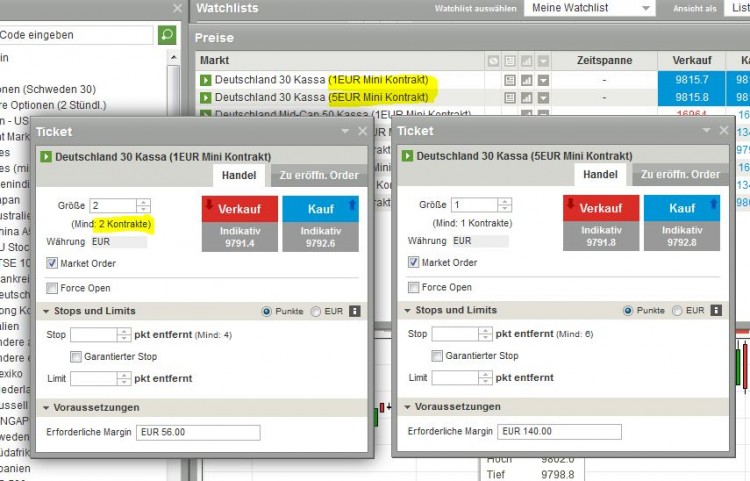
Task: Click Verkauf price 9815.7 in the watchlist
Action: 692,80
